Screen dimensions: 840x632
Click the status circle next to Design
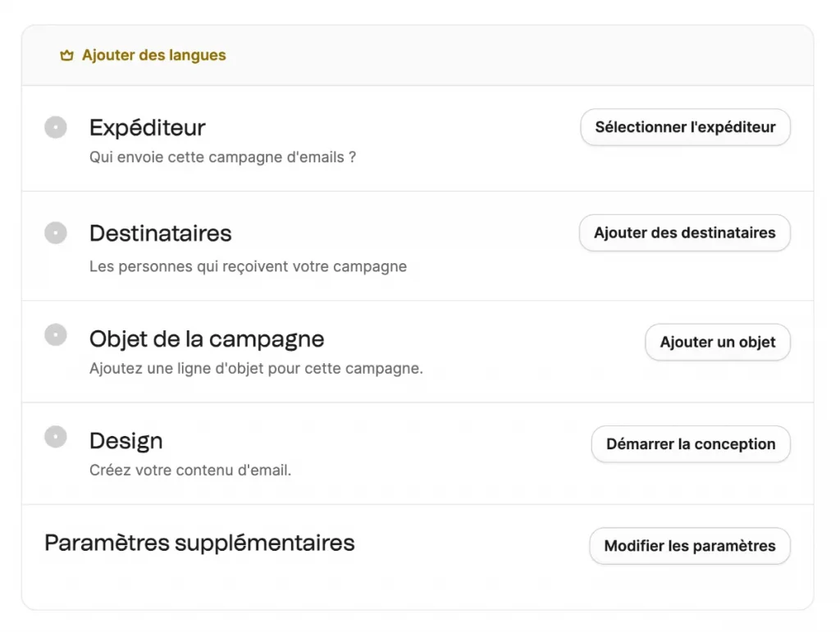click(x=55, y=437)
